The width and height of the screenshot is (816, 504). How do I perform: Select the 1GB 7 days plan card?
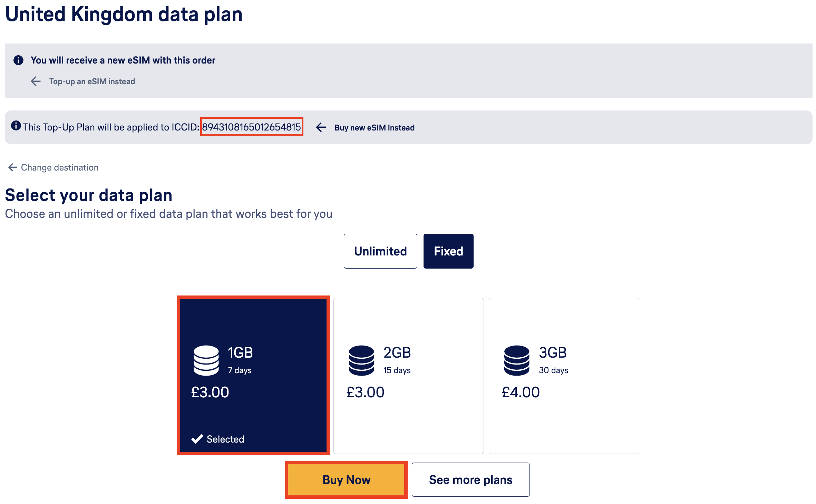253,376
